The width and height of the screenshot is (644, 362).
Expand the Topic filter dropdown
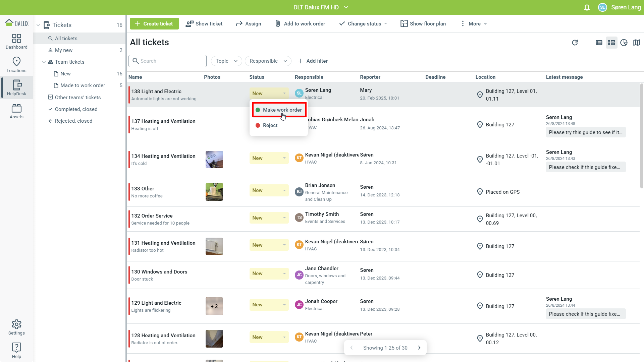[x=226, y=61]
